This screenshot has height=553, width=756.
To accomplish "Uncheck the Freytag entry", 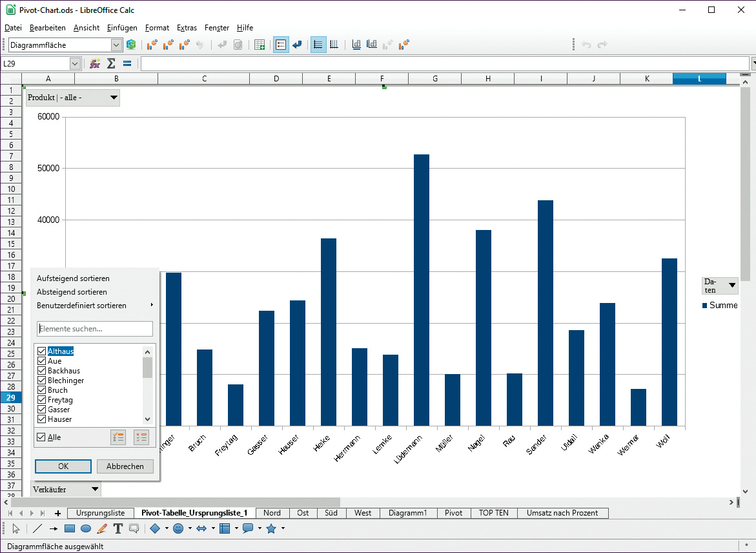I will [42, 400].
